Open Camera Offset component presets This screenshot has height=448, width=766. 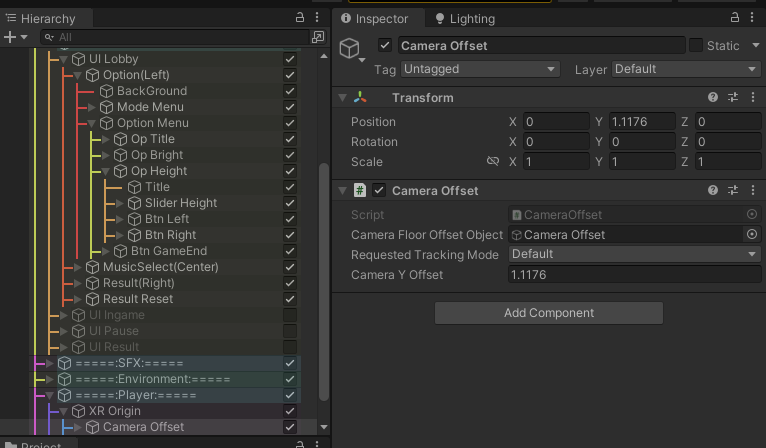click(733, 190)
